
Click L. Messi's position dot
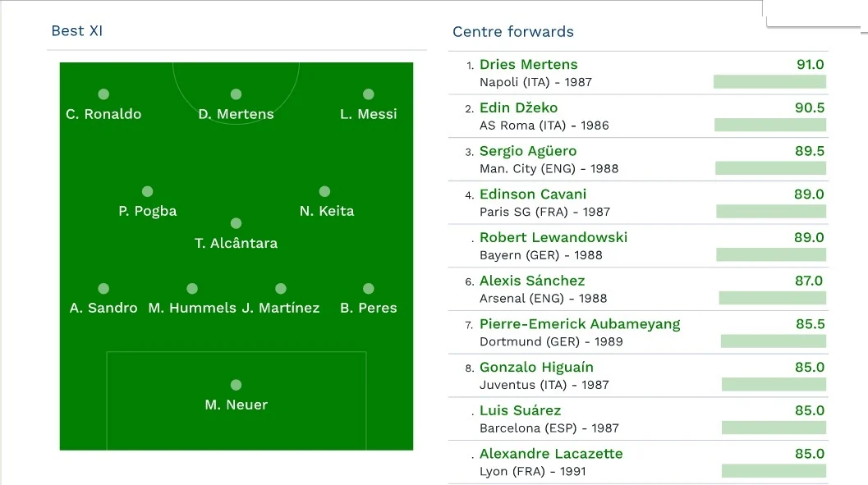coord(368,94)
